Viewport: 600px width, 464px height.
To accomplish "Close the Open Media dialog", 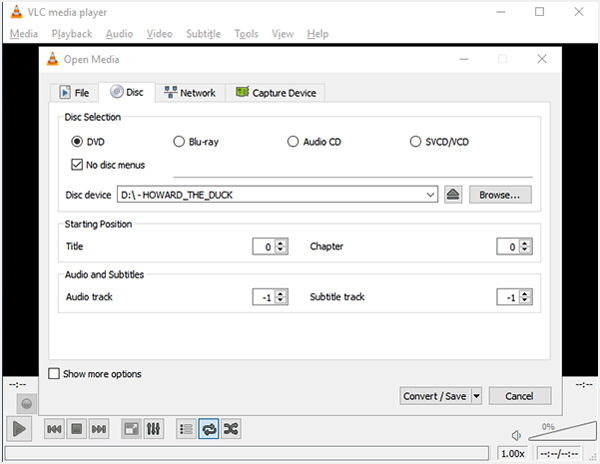I will click(542, 59).
